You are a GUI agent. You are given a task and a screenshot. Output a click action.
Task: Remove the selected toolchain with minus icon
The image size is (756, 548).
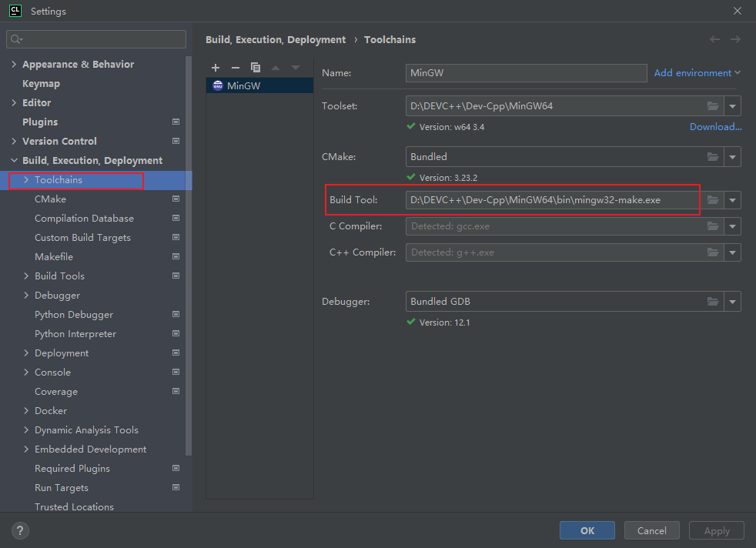[236, 68]
